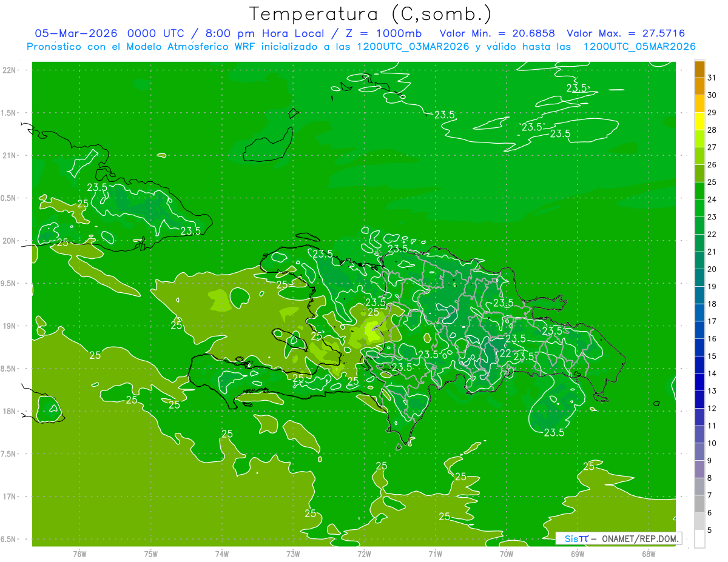Click the '20N' latitude axis label

click(x=10, y=241)
